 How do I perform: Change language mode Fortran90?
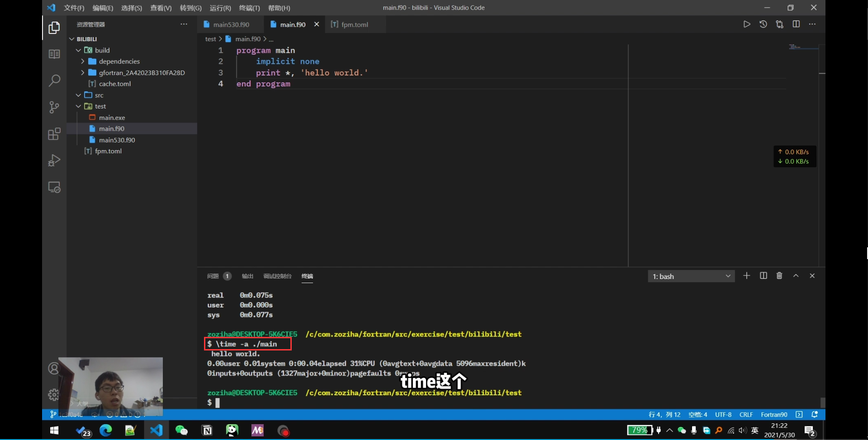tap(774, 415)
